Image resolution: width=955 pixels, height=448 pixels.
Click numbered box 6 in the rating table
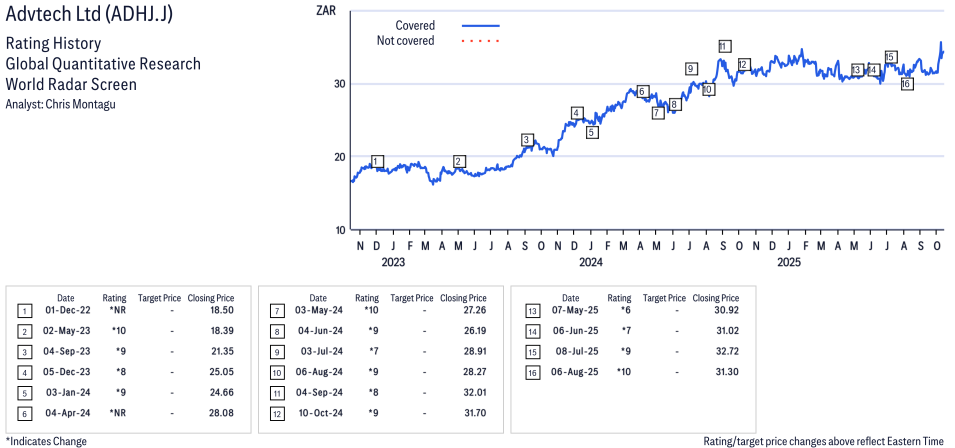pos(23,412)
